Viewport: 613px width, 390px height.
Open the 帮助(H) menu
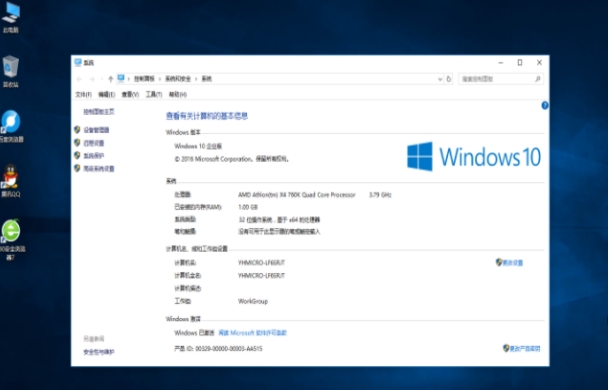(x=177, y=95)
